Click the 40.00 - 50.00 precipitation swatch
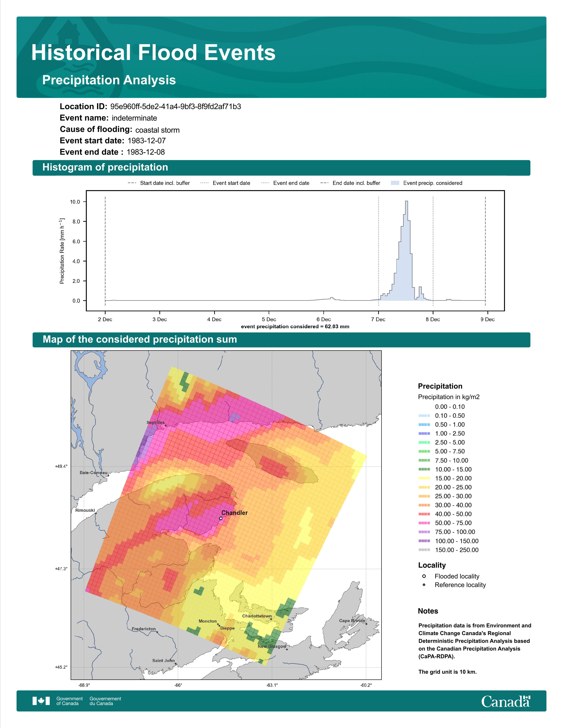Viewport: 563px width, 728px height. [424, 514]
